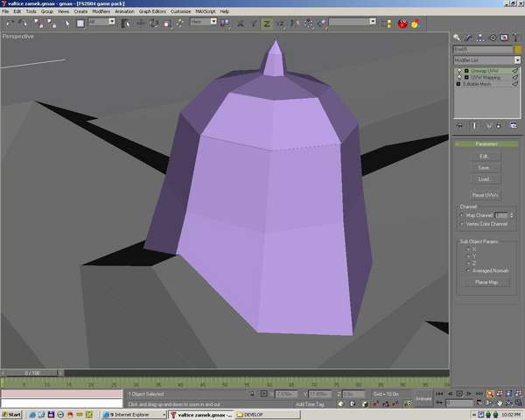The width and height of the screenshot is (525, 420).
Task: Open the gmax Material Editor red icon
Action: point(402,24)
